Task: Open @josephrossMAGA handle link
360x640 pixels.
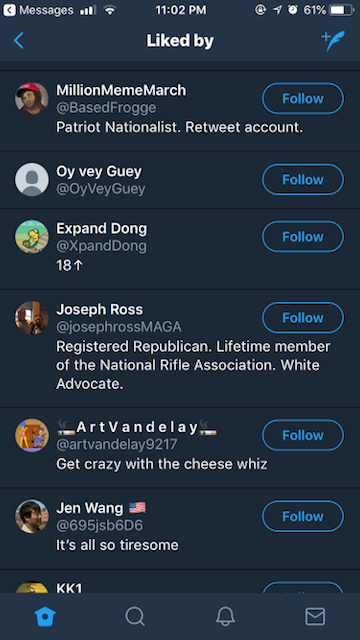Action: coord(119,327)
